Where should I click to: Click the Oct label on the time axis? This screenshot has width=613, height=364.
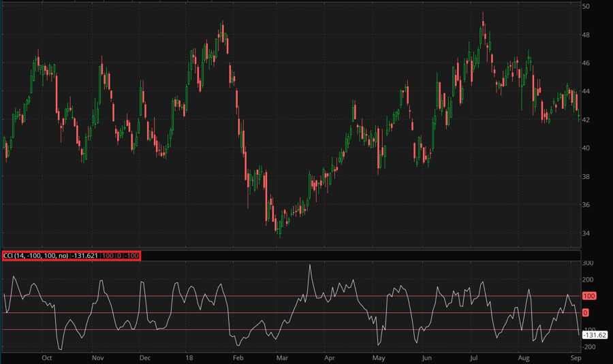pos(47,357)
